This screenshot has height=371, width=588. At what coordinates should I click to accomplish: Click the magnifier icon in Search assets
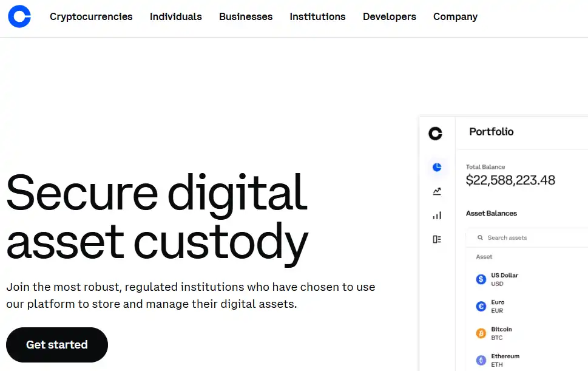(x=479, y=237)
